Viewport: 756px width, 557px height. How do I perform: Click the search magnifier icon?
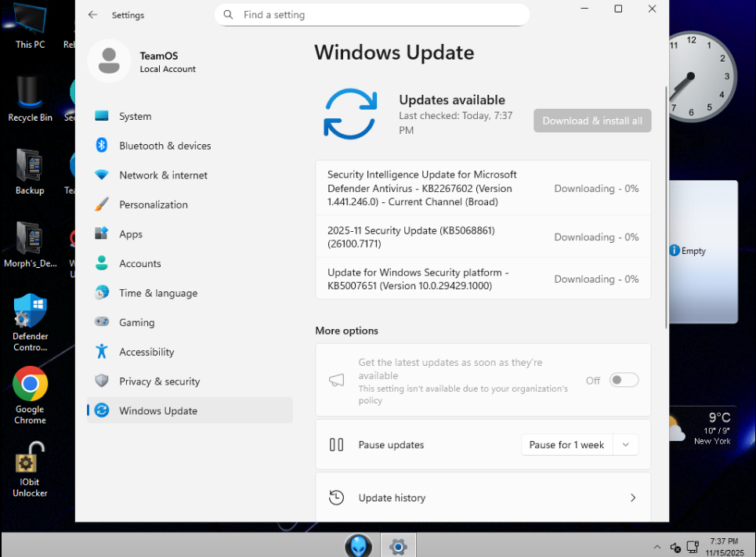point(229,14)
